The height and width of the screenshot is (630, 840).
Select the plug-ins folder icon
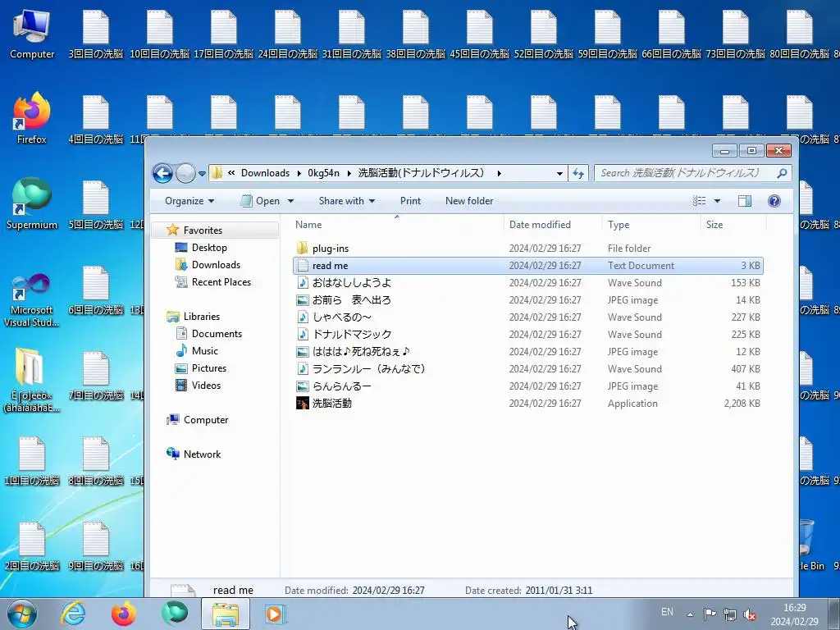[302, 248]
